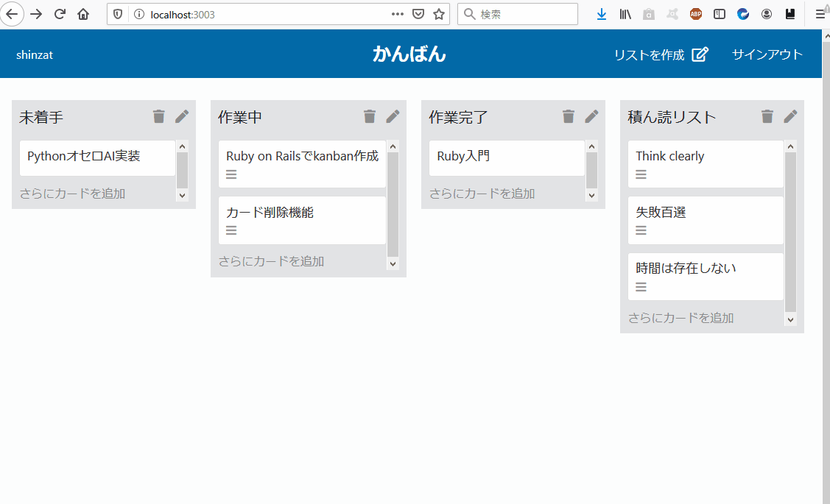Delete the 未着手 list via trash icon
This screenshot has height=504, width=830.
click(x=158, y=116)
